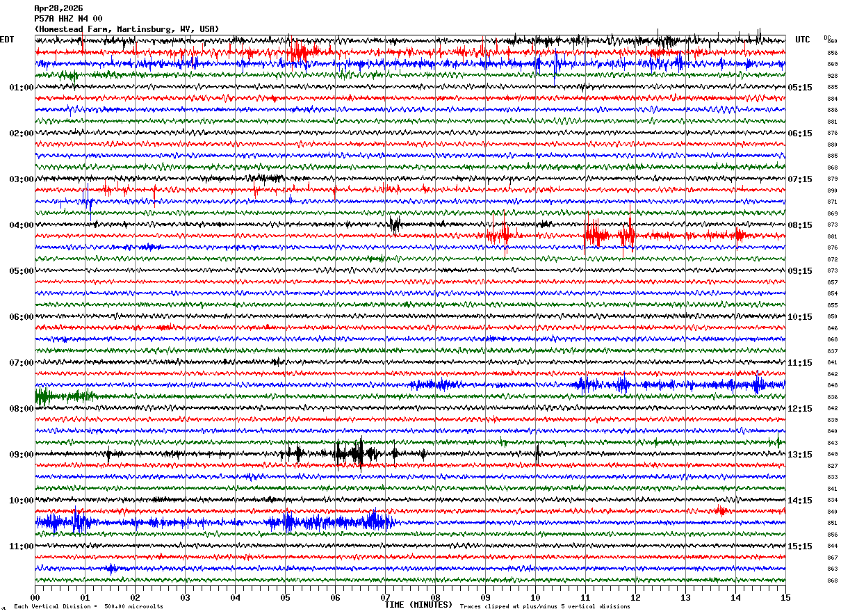Click the DC offset value 857

point(832,282)
